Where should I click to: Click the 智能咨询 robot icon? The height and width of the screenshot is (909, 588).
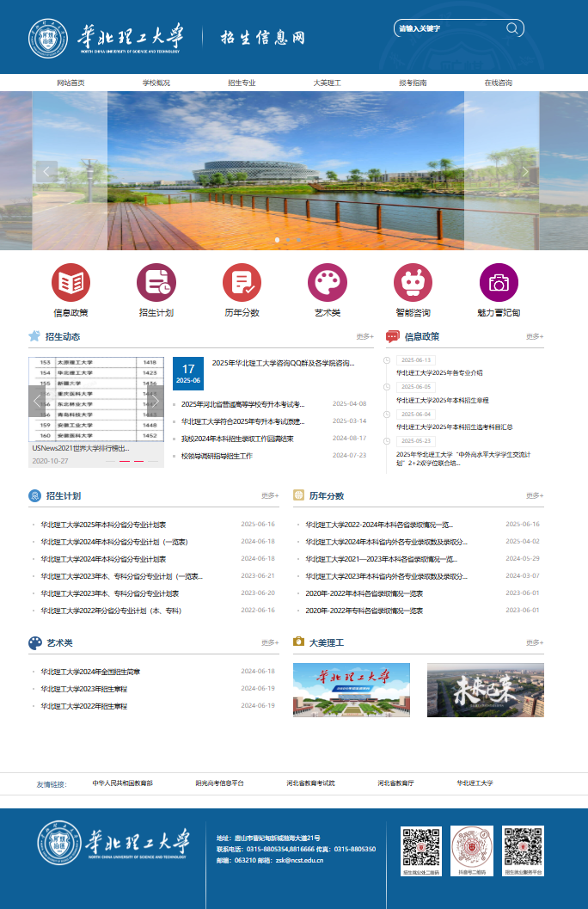click(413, 282)
